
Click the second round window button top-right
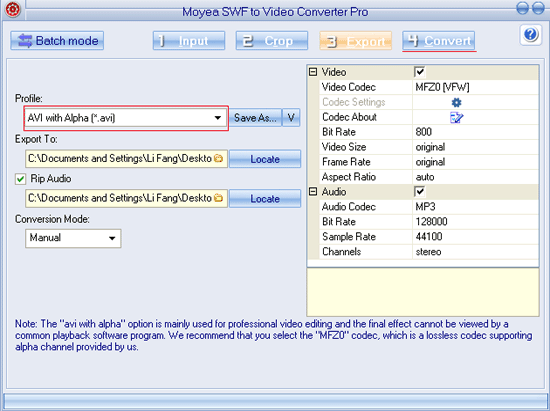pos(538,8)
